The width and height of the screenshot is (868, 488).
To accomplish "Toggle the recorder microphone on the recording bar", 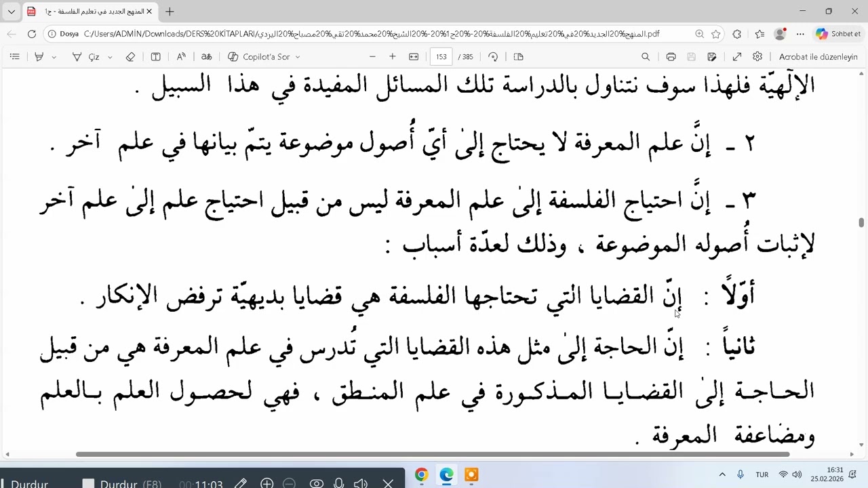I will (338, 484).
